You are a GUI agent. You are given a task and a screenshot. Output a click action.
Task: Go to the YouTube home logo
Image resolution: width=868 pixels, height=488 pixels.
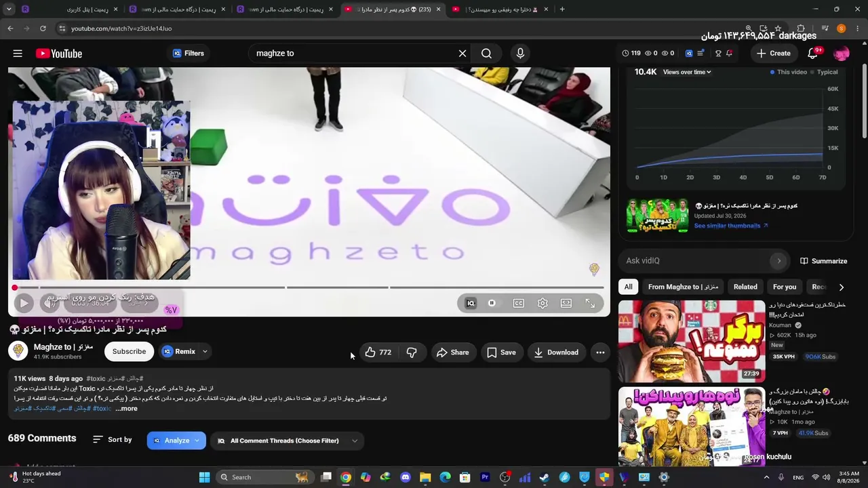click(59, 54)
